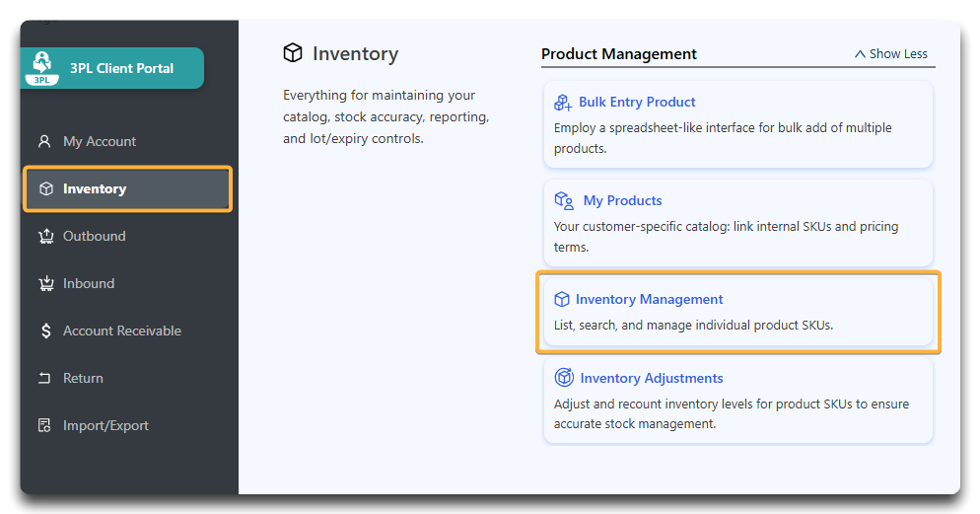Click the My Products catalog icon
This screenshot has width=980, height=514.
pyautogui.click(x=564, y=201)
